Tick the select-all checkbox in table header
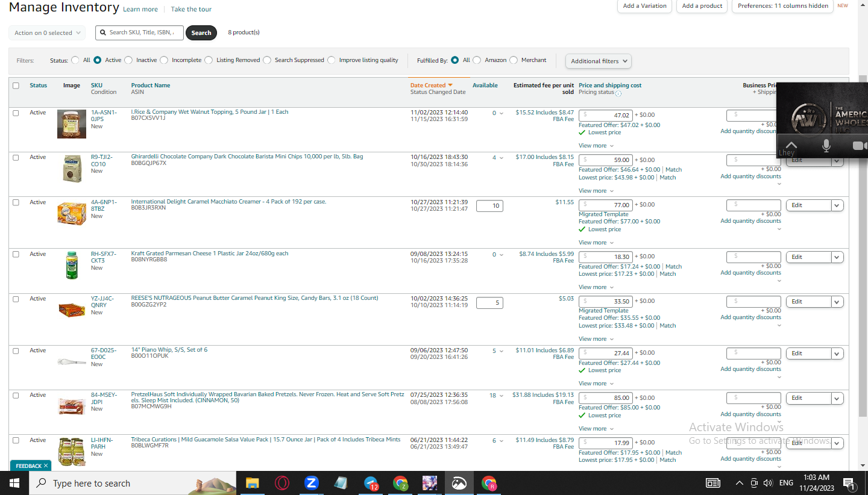 point(16,86)
